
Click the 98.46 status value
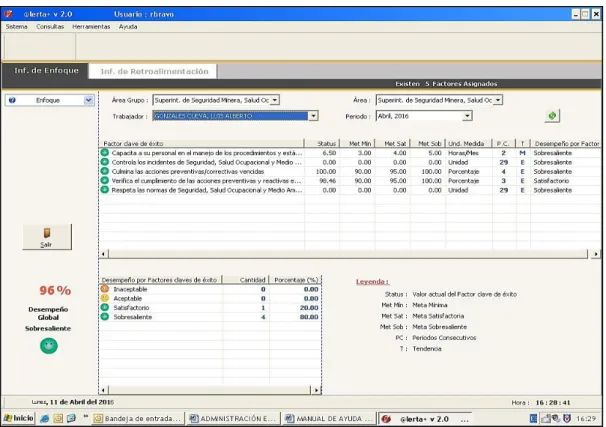328,181
